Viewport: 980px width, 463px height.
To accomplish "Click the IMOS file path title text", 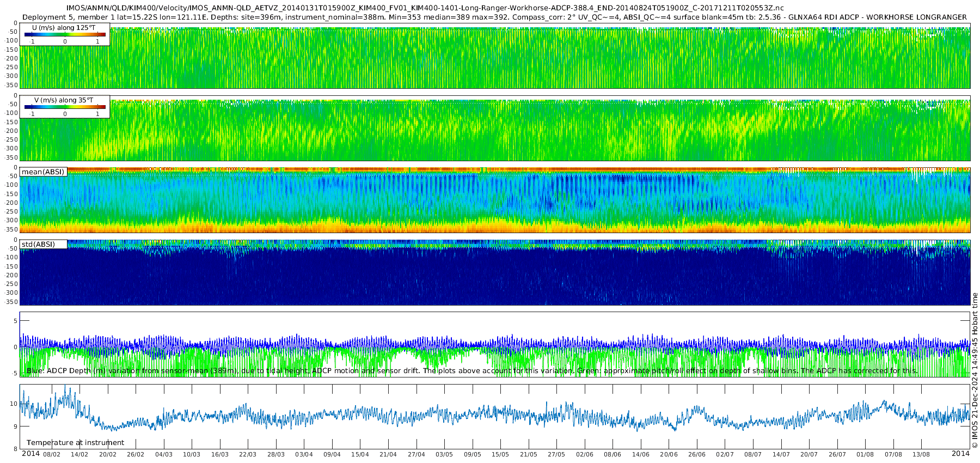I will pos(425,8).
